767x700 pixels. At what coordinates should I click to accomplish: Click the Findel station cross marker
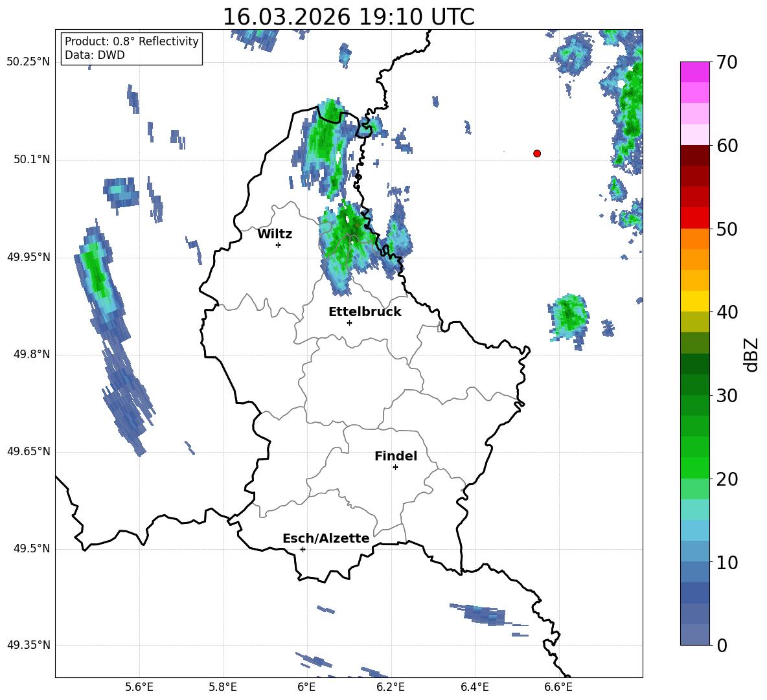tap(395, 468)
